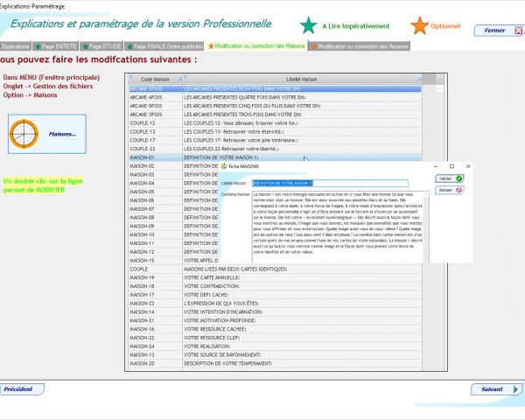
Task: Click the 'VOTRE RESSOURCE CACHEE' cell
Action: (x=303, y=329)
